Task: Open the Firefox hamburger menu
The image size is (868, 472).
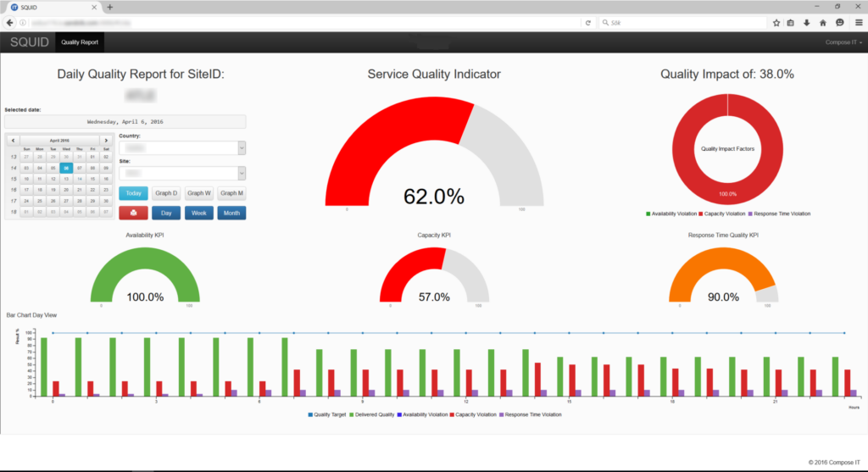Action: pyautogui.click(x=858, y=23)
